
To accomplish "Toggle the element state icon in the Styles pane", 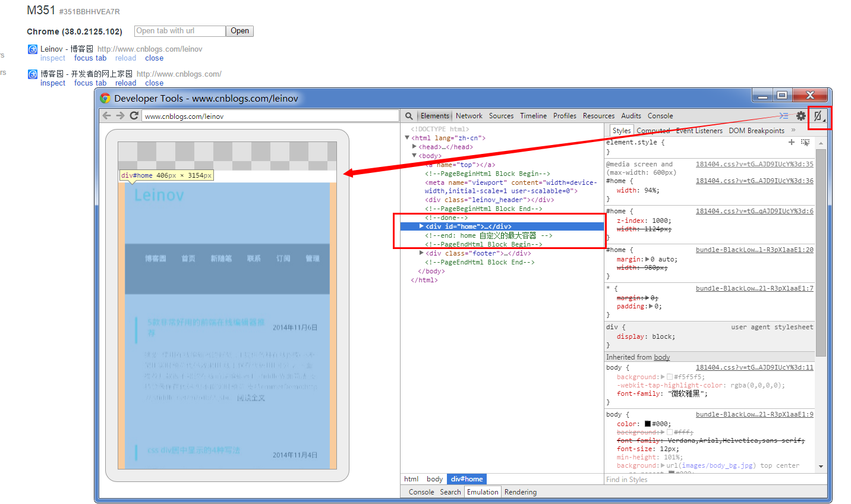I will [805, 142].
